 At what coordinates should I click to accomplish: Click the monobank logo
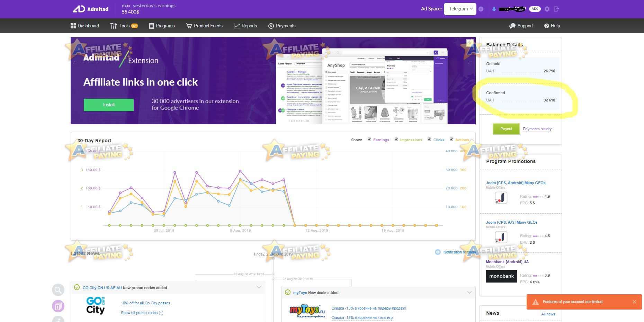coord(501,276)
